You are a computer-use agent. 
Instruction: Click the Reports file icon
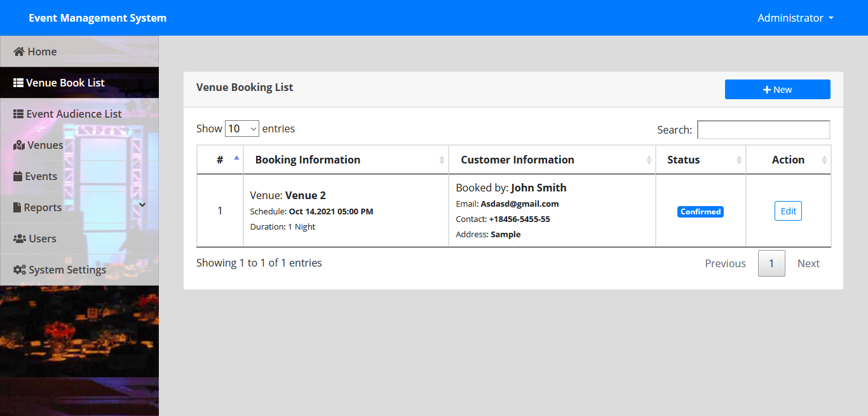click(x=18, y=207)
